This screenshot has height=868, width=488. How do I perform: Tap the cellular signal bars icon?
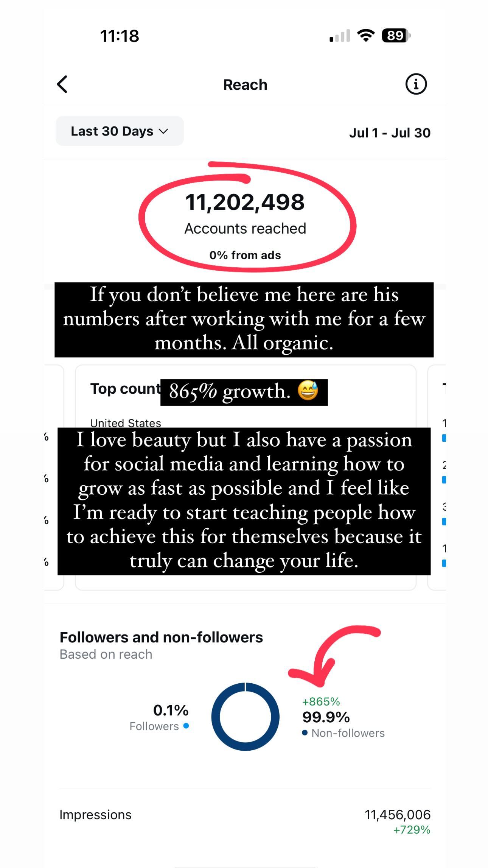click(x=340, y=36)
